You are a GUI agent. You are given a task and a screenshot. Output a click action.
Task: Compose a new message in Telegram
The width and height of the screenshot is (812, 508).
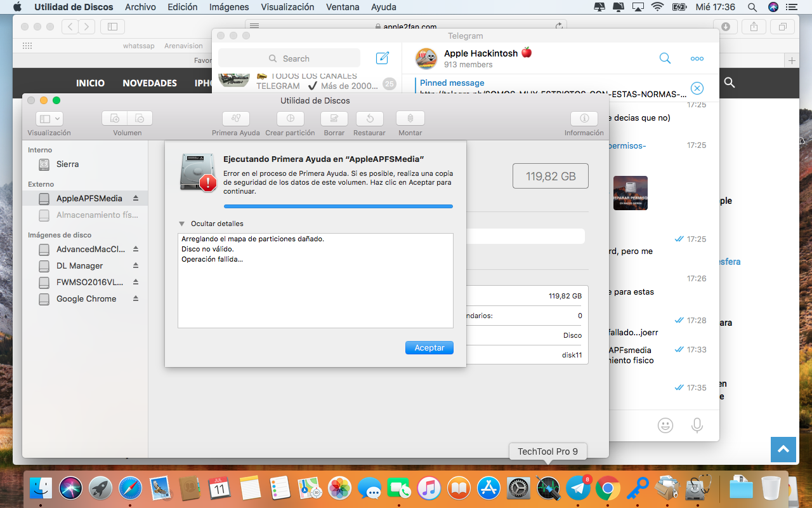(x=382, y=58)
